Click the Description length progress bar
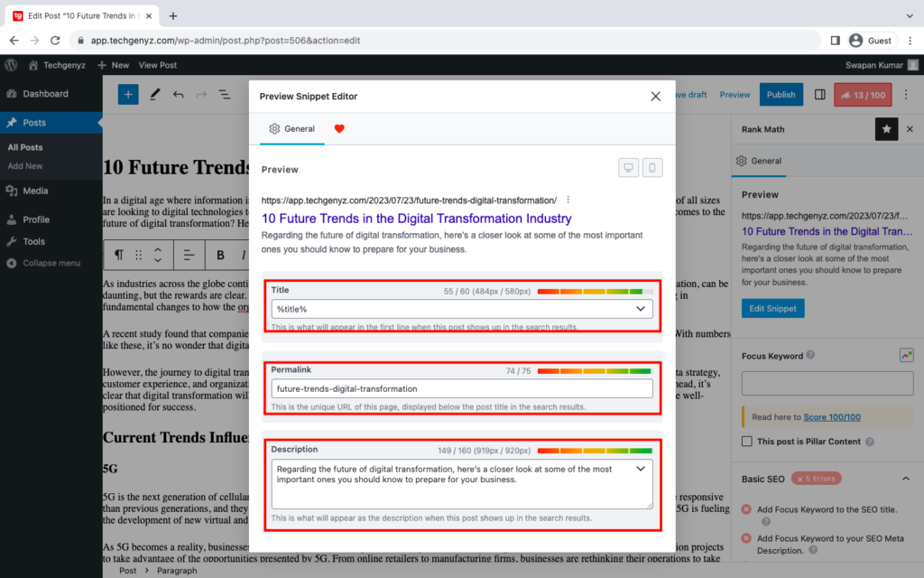 pos(596,451)
